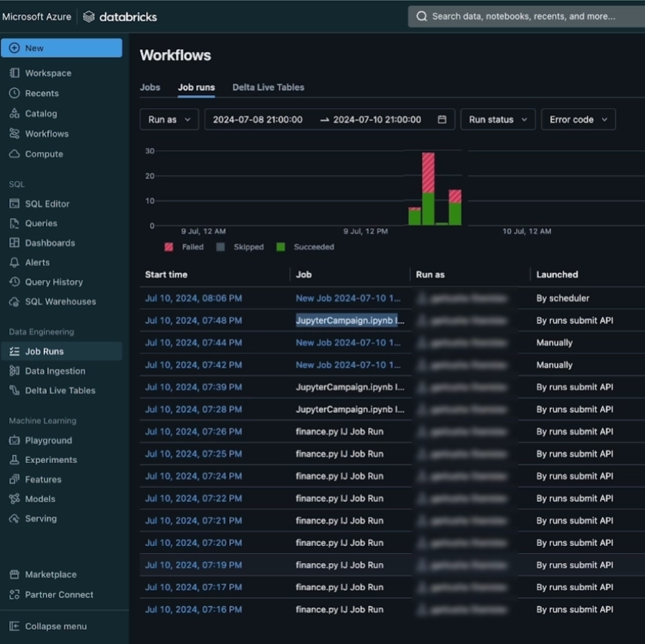This screenshot has height=644, width=645.
Task: Click the Databricks logo
Action: [120, 17]
